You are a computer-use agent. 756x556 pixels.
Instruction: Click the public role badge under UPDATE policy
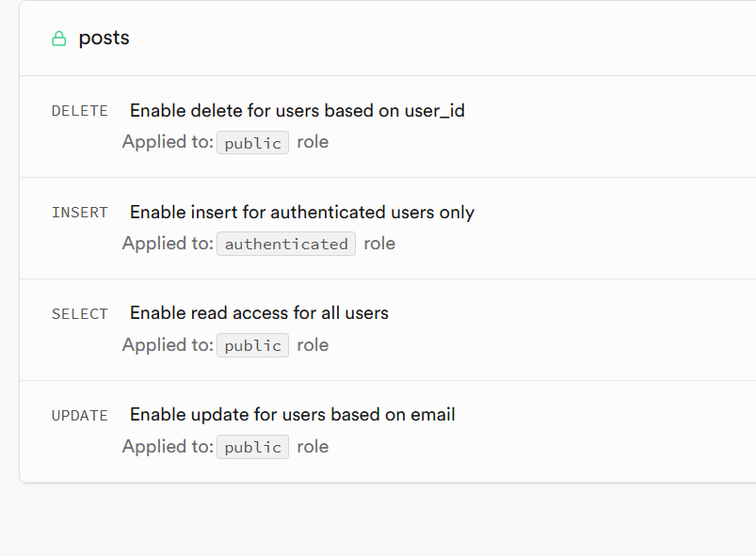[x=252, y=448]
